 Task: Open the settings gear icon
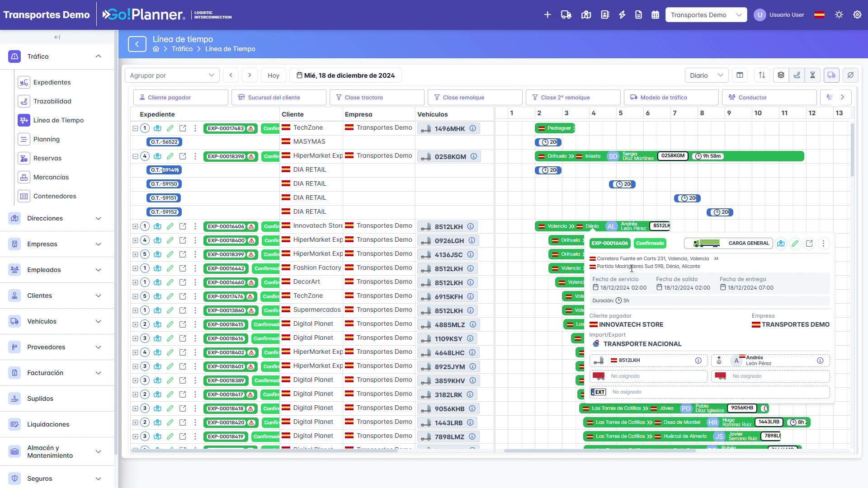click(x=857, y=15)
